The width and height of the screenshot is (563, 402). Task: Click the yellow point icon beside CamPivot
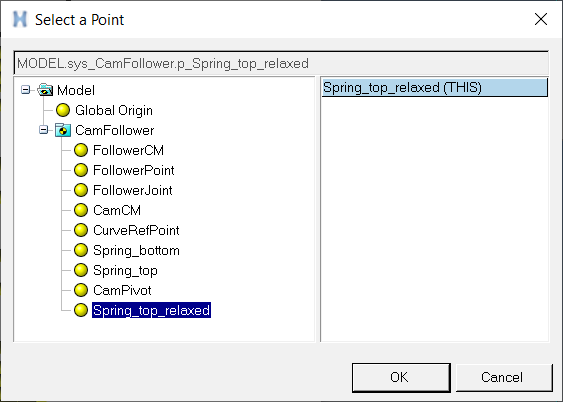(x=81, y=290)
